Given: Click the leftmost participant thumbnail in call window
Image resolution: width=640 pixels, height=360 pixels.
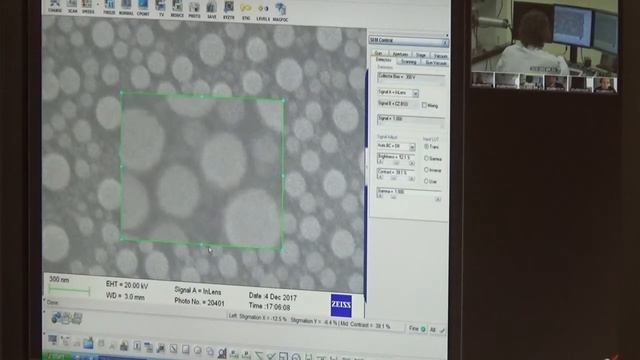Looking at the screenshot, I should click(x=482, y=80).
